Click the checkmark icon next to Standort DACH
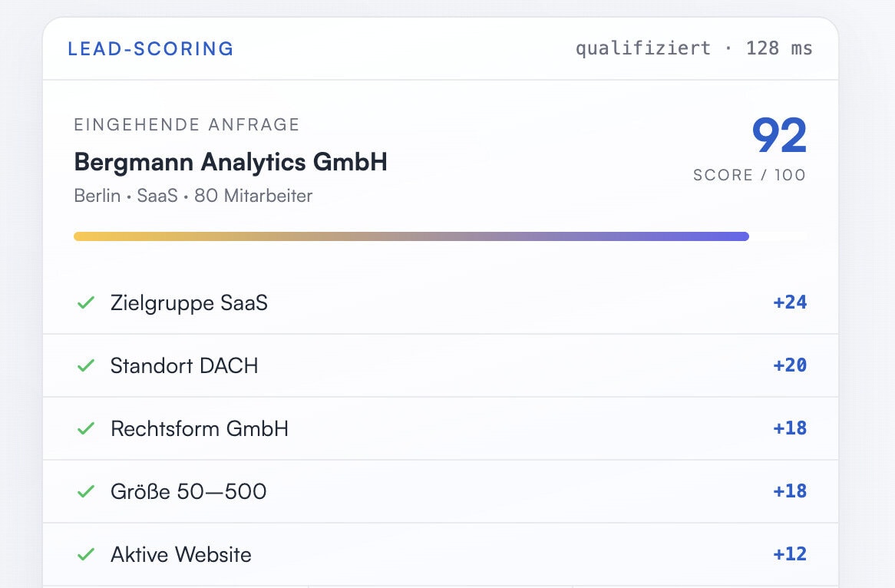895x588 pixels. tap(86, 365)
